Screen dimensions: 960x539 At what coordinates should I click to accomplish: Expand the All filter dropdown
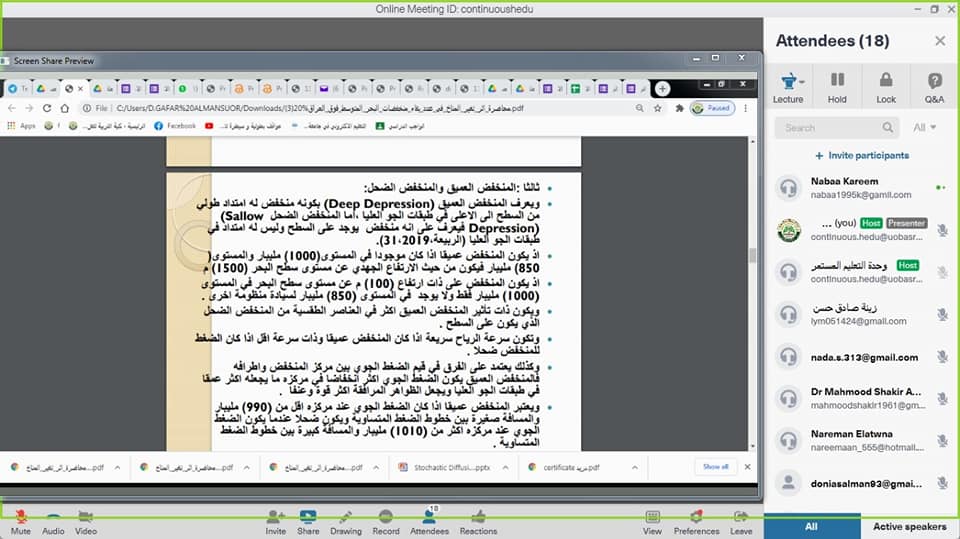(924, 128)
